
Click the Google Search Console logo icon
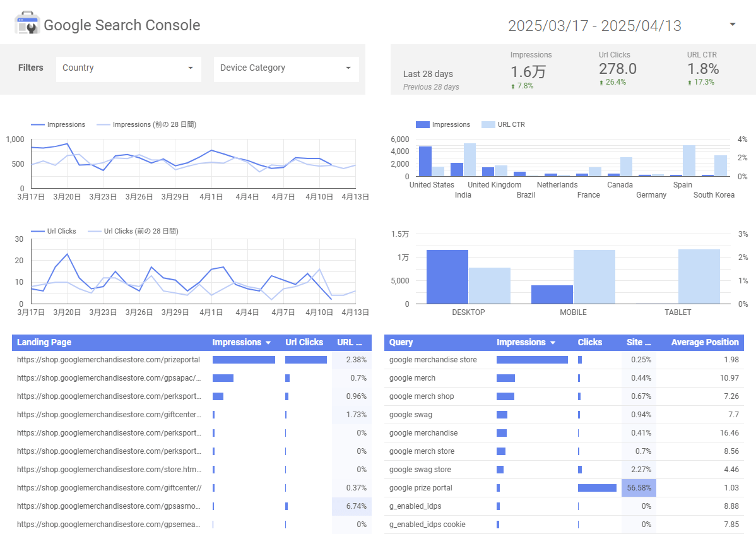pyautogui.click(x=27, y=23)
